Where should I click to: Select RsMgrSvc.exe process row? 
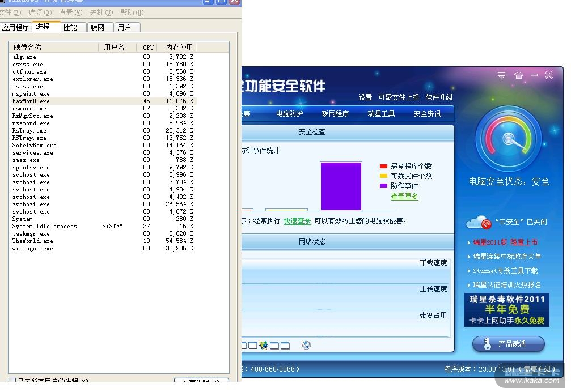103,116
